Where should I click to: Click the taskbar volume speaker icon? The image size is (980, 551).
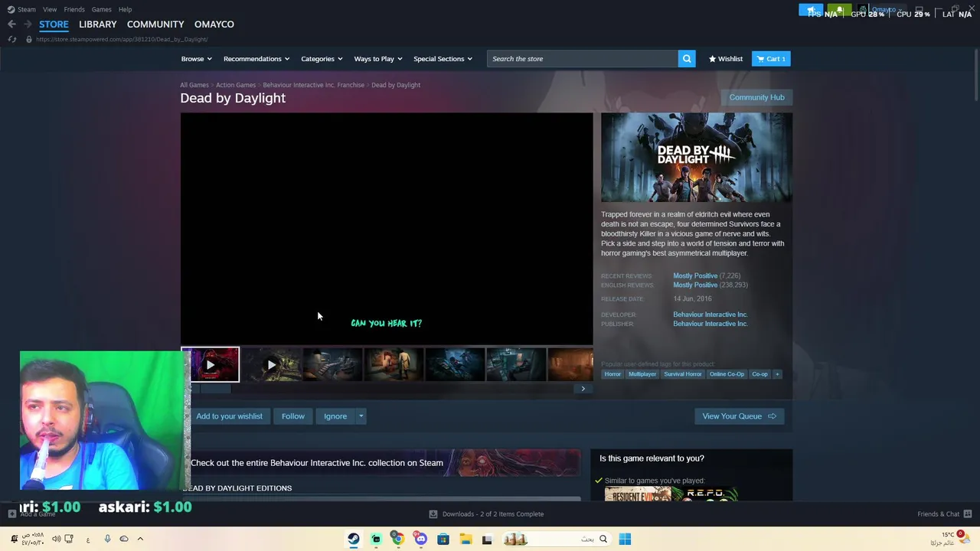tap(56, 539)
